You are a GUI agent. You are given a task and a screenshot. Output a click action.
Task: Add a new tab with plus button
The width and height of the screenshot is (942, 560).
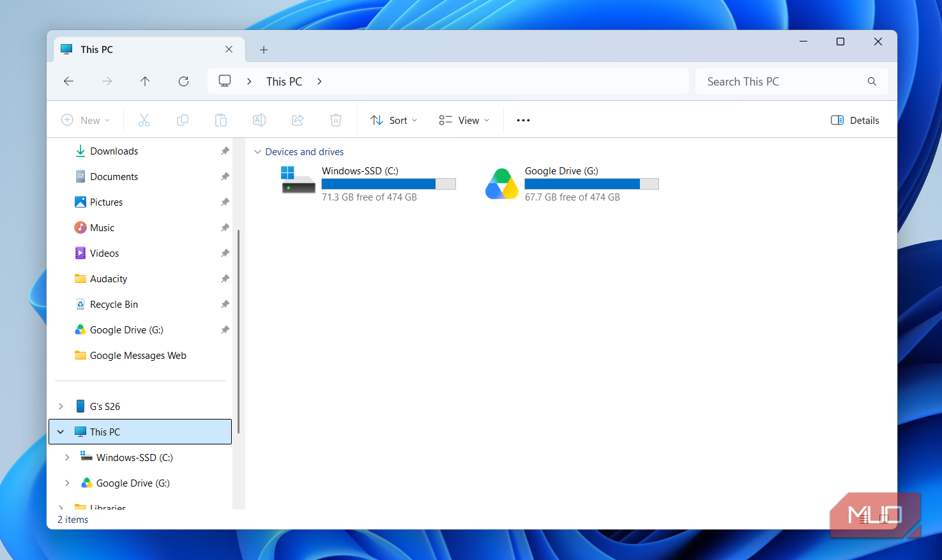tap(264, 49)
